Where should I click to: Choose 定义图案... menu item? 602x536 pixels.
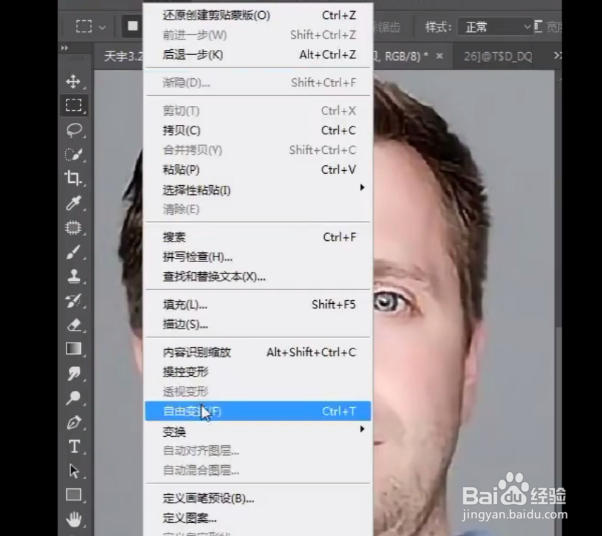click(x=258, y=518)
